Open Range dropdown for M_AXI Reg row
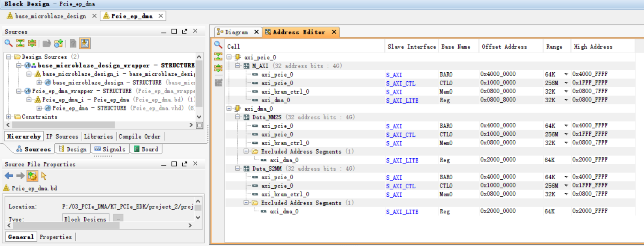This screenshot has width=644, height=246. [566, 100]
